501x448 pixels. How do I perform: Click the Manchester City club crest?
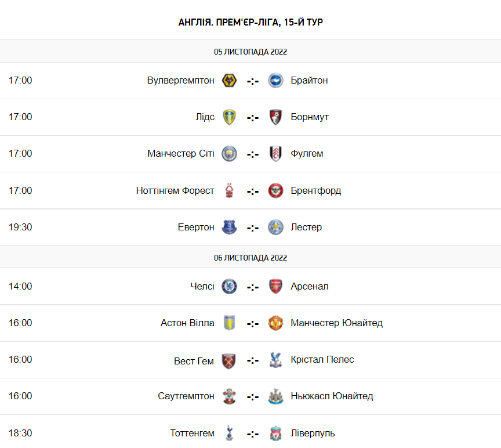tap(230, 154)
